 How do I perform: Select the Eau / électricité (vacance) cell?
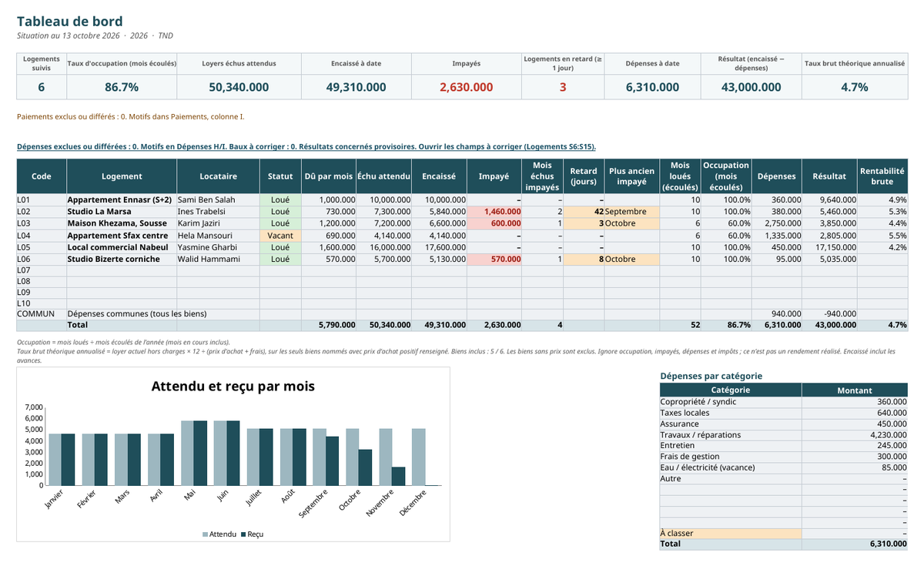[730, 467]
